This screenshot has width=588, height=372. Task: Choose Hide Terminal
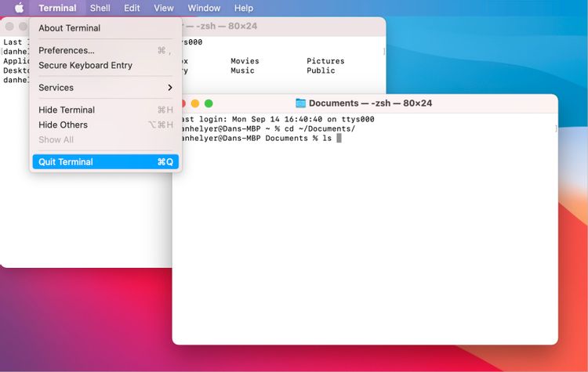click(105, 110)
